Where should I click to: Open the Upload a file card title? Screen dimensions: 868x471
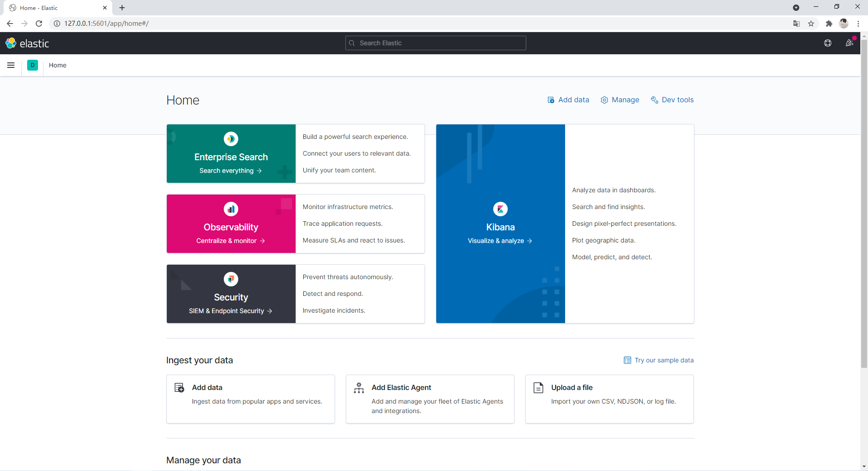coord(572,388)
